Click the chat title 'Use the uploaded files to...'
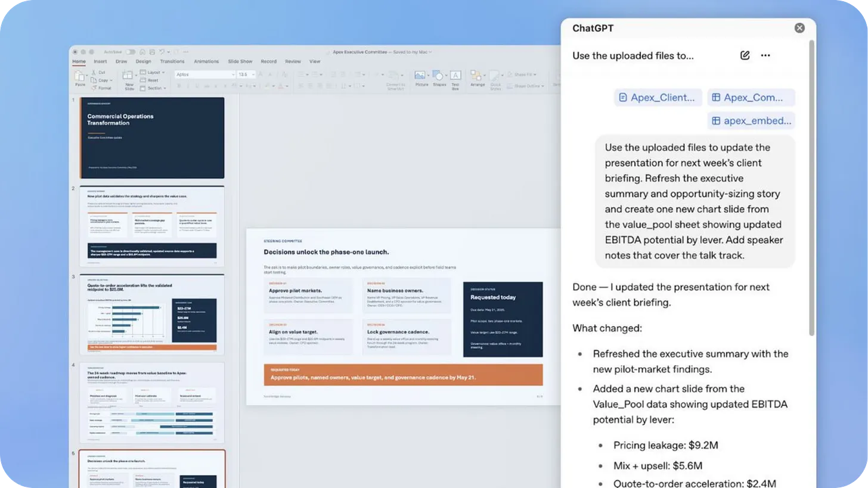 click(x=633, y=55)
